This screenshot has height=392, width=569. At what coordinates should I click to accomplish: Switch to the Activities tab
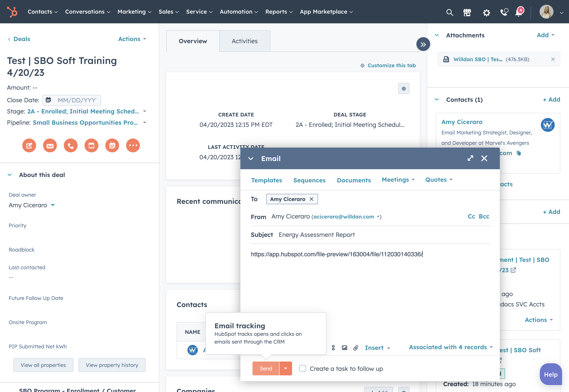point(245,41)
